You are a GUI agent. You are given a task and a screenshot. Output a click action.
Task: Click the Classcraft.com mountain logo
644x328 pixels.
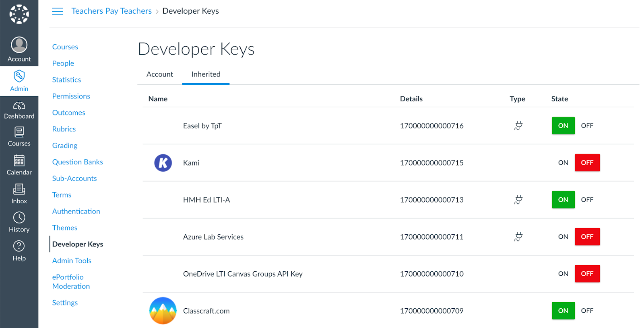click(163, 311)
